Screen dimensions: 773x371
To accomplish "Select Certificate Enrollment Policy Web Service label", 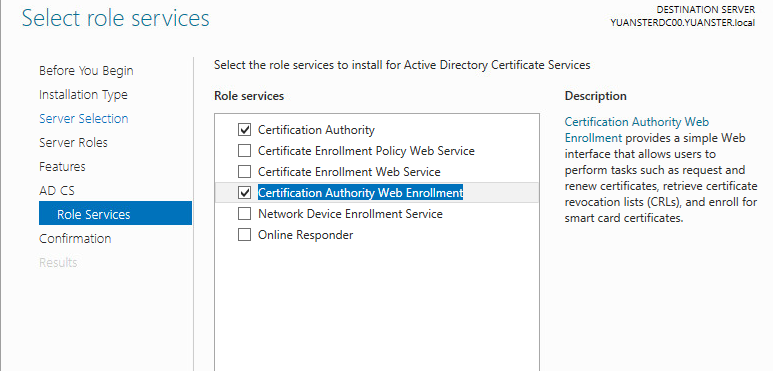I will pos(366,151).
